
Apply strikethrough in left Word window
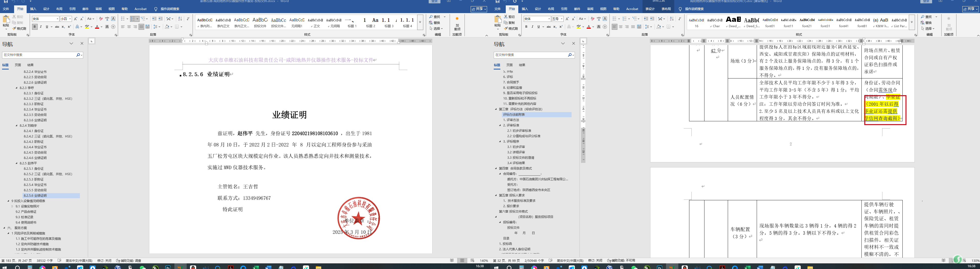(x=57, y=27)
